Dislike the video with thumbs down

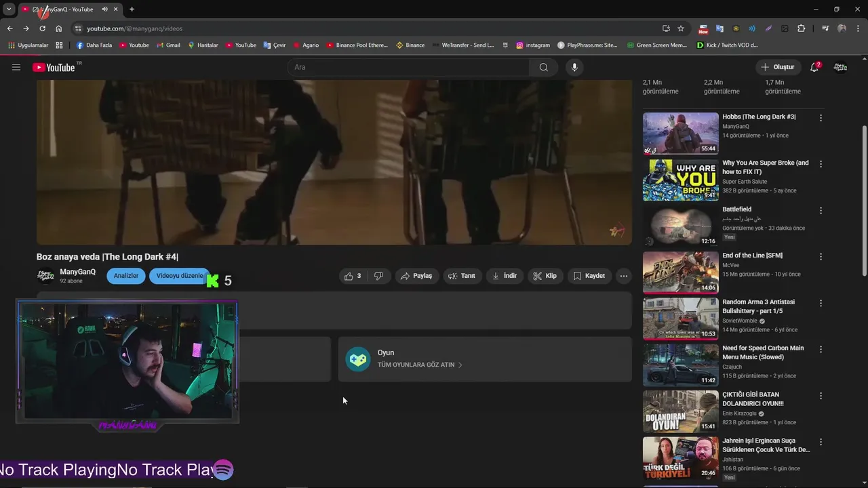[x=378, y=276]
